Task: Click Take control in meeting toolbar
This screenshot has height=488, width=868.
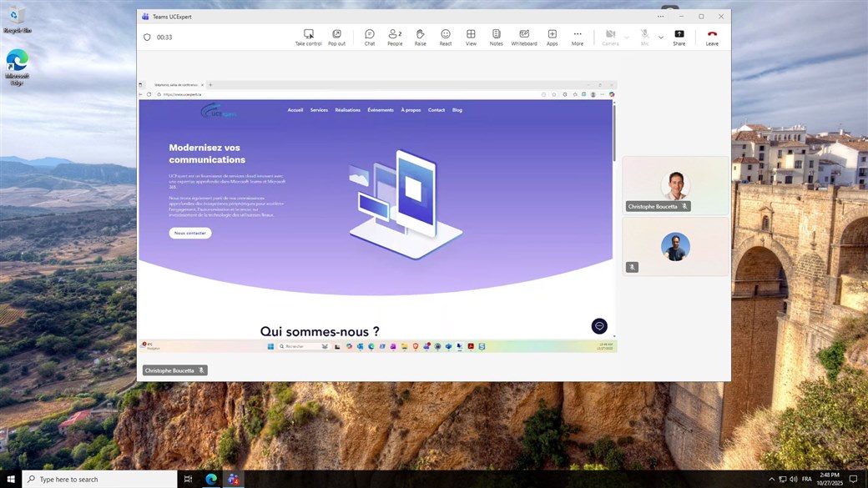Action: pos(308,37)
